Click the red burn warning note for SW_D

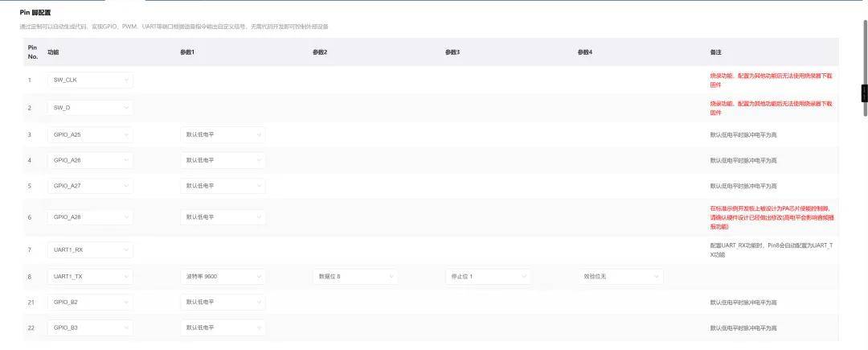click(x=771, y=108)
